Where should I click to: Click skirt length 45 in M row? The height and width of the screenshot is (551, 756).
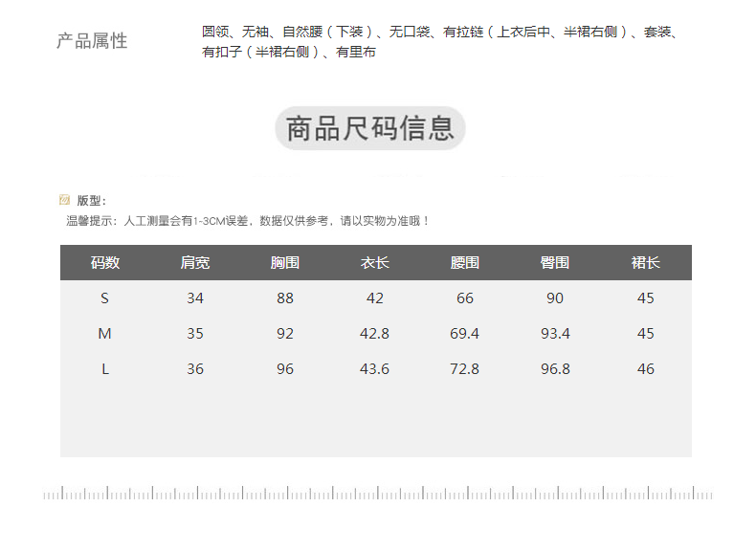click(x=646, y=334)
